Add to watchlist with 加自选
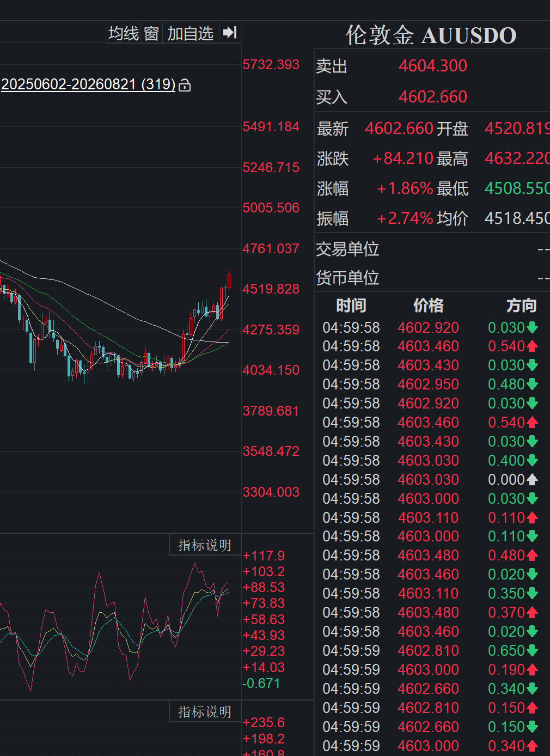Image resolution: width=550 pixels, height=756 pixels. (x=191, y=33)
